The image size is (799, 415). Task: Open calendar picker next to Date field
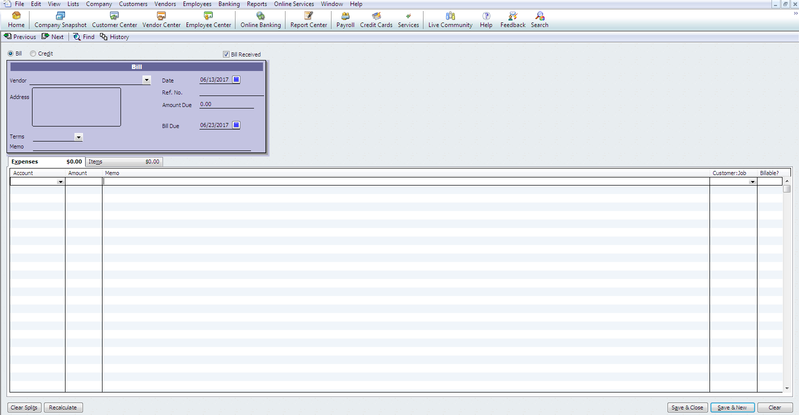tap(237, 79)
